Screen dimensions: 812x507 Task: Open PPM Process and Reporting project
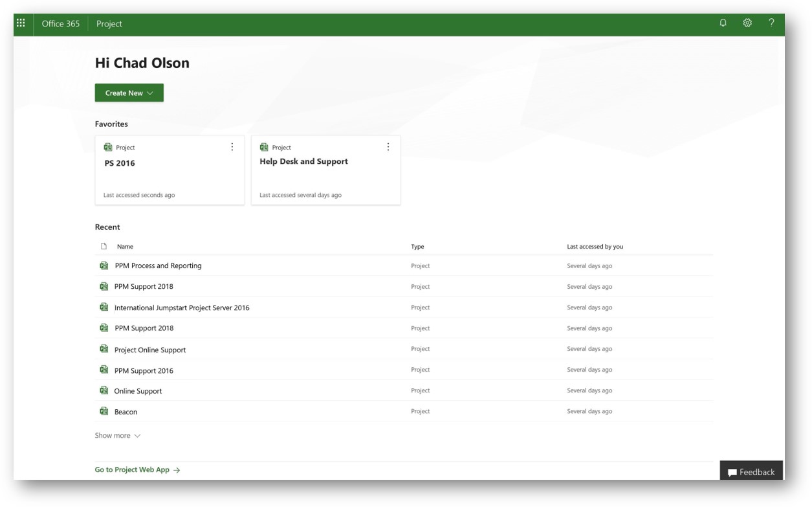[158, 265]
